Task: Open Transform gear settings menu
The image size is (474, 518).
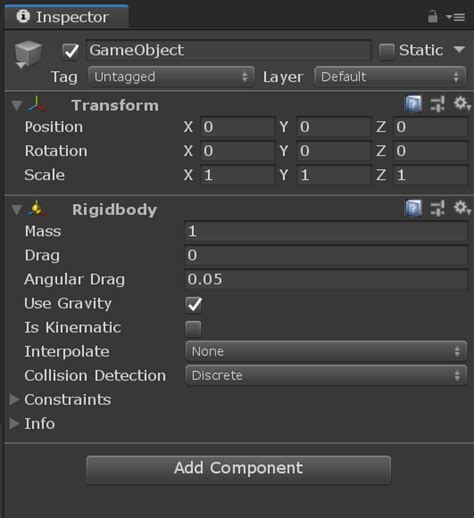Action: [462, 104]
